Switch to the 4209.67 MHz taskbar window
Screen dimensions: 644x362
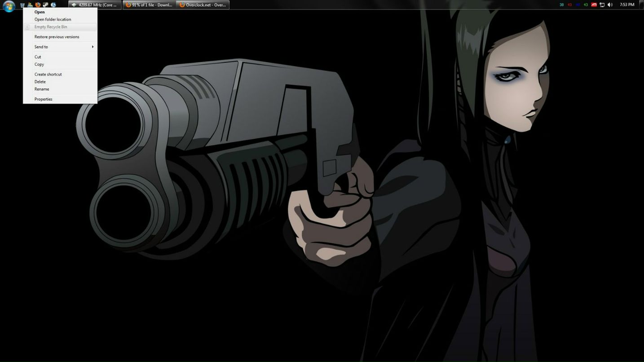[95, 5]
